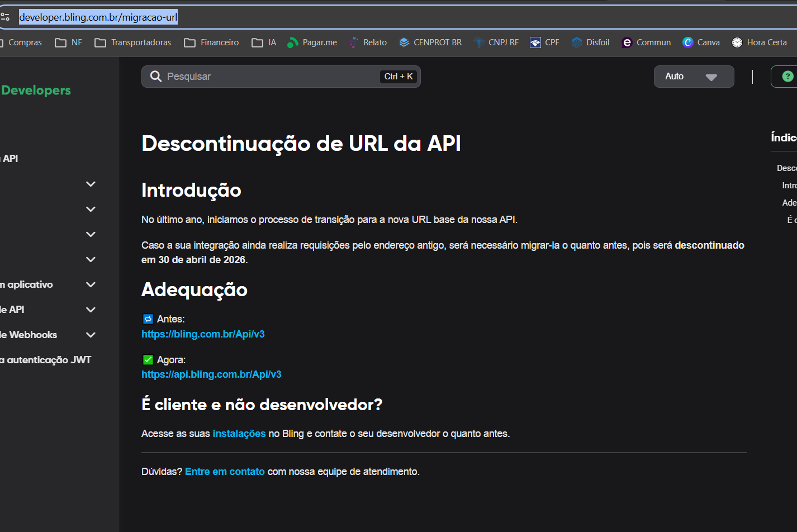Screen dimensions: 797x532
Task: Open the Canva bookmark
Action: pyautogui.click(x=701, y=42)
